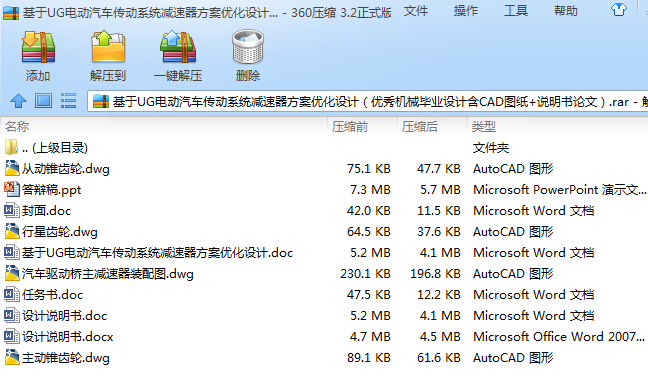The image size is (648, 383).
Task: Click the 一键解压 (One-click extract) icon
Action: [x=178, y=47]
